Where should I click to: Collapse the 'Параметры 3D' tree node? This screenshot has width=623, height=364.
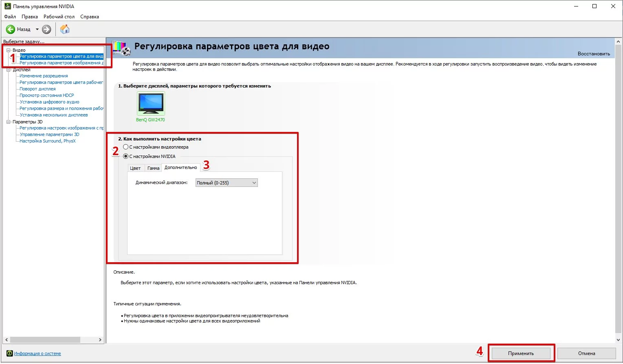[8, 122]
